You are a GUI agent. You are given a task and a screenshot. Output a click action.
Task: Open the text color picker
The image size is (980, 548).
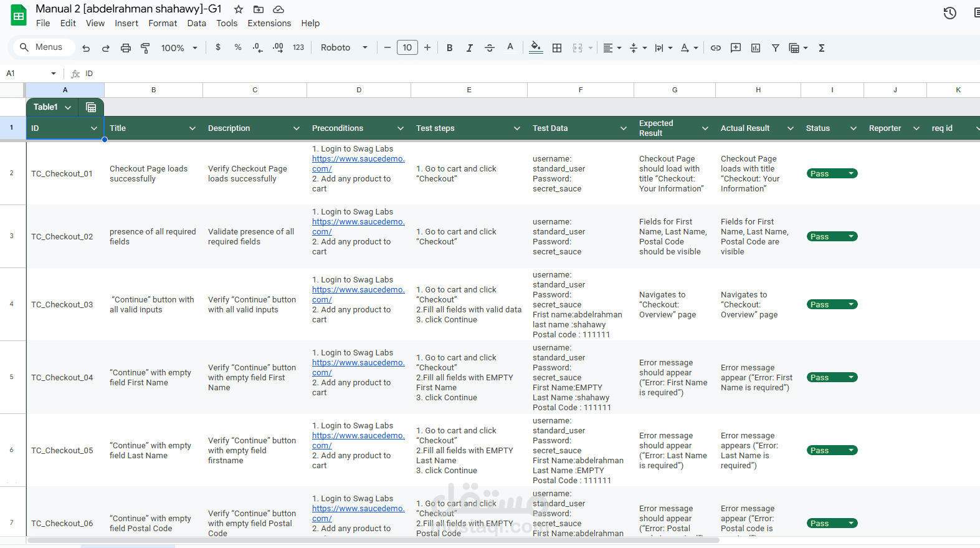510,47
